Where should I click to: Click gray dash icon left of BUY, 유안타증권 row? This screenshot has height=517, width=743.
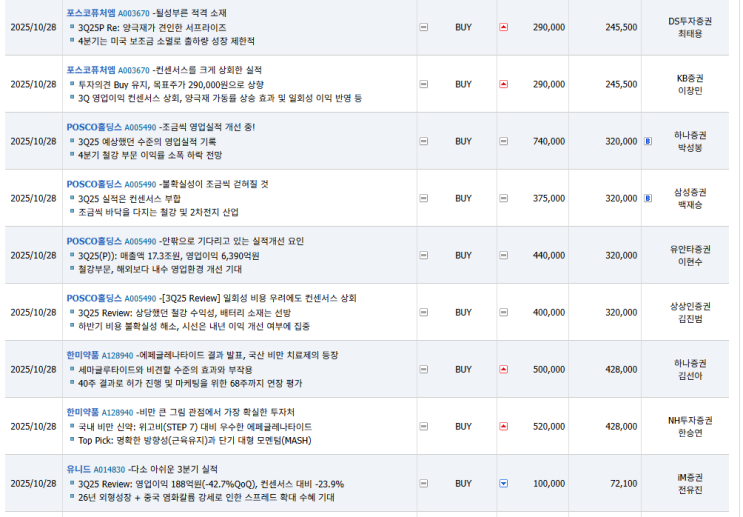pyautogui.click(x=424, y=255)
